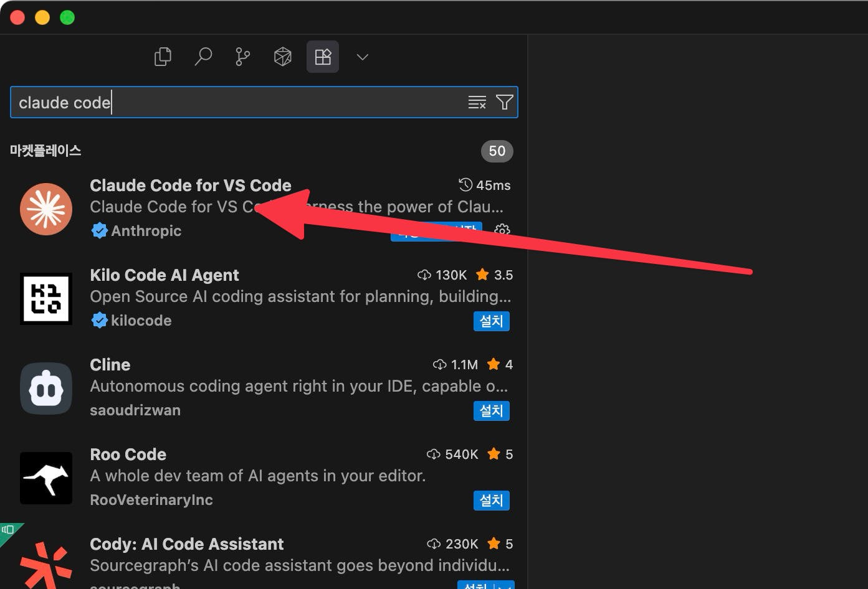Click the 130K download count
Screen dimensions: 868x589
(451, 275)
